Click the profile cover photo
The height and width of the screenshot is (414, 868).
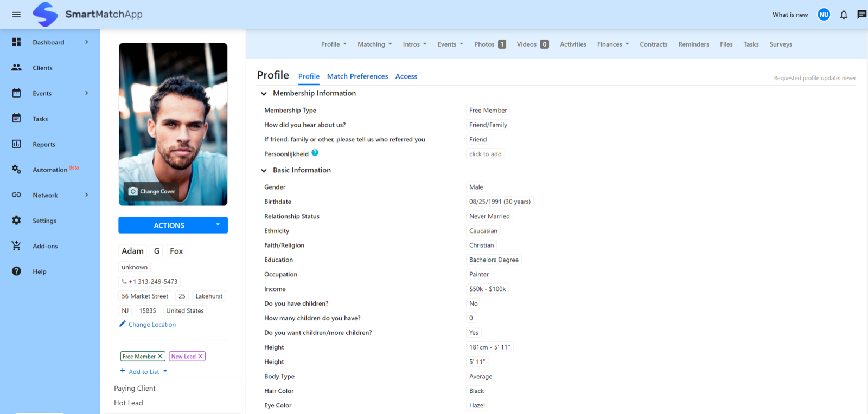173,124
